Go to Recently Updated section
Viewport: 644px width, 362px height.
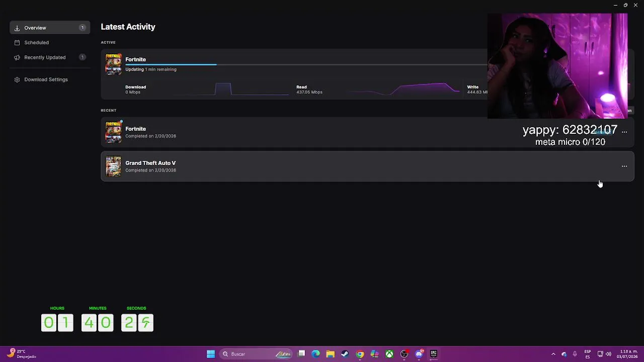point(45,57)
